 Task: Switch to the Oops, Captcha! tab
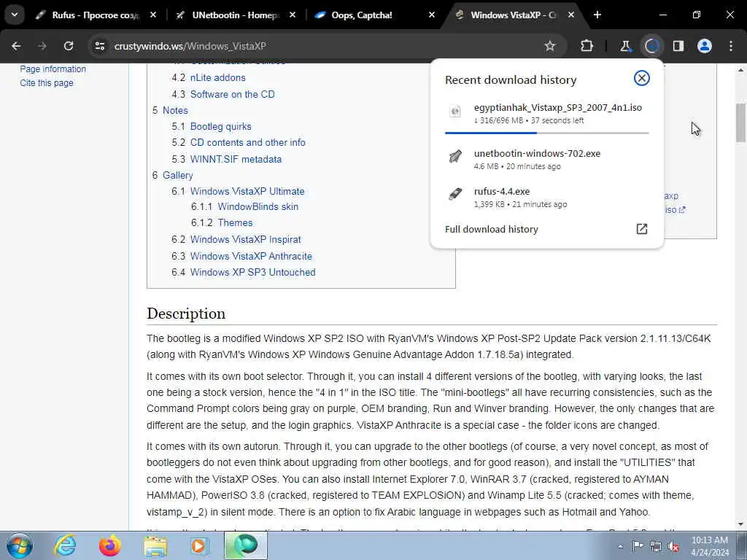pyautogui.click(x=362, y=15)
